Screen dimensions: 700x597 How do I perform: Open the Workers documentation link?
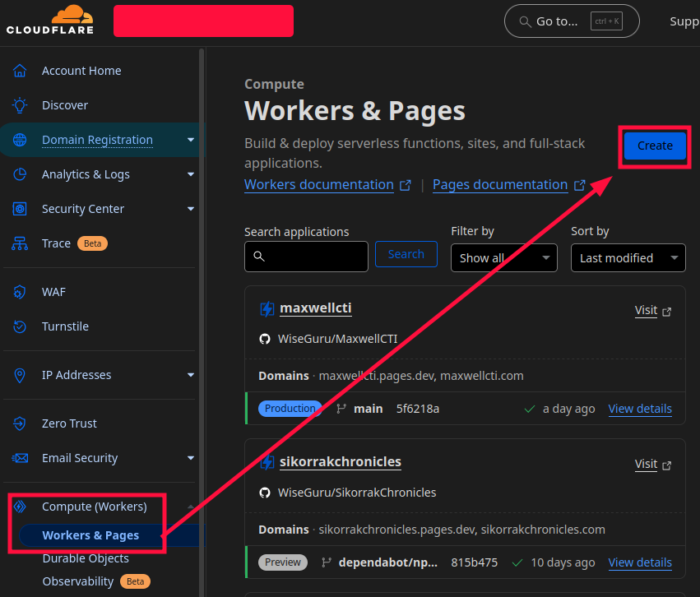pyautogui.click(x=319, y=184)
